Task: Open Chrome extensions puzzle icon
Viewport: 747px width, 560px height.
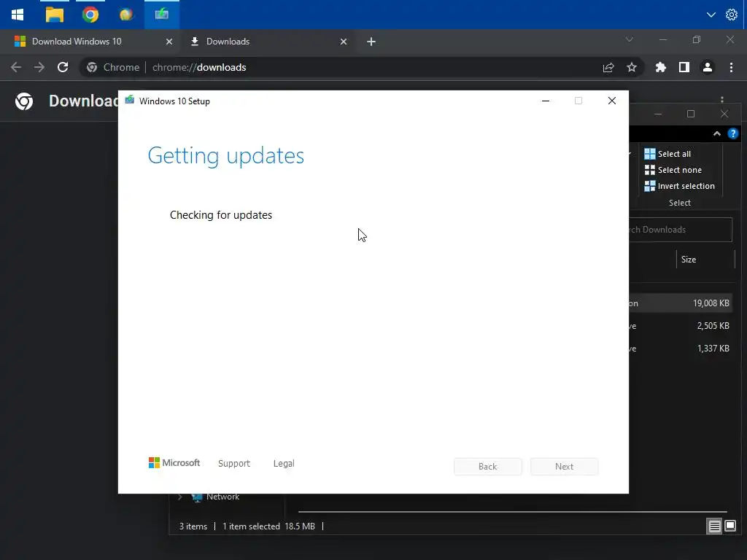Action: point(660,68)
